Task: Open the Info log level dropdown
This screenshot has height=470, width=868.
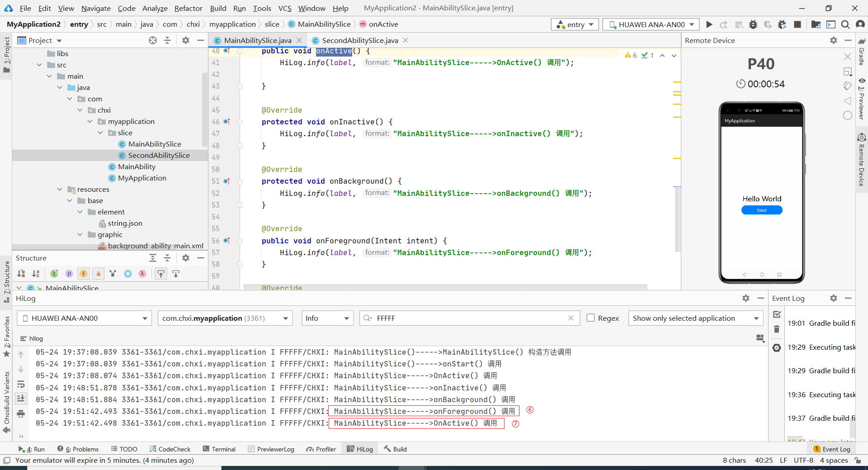Action: [x=327, y=318]
